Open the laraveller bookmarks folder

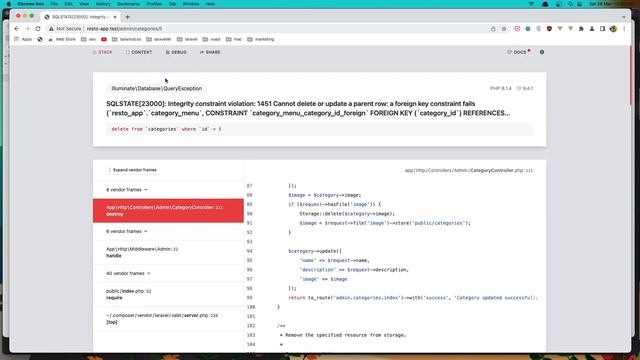coord(159,39)
